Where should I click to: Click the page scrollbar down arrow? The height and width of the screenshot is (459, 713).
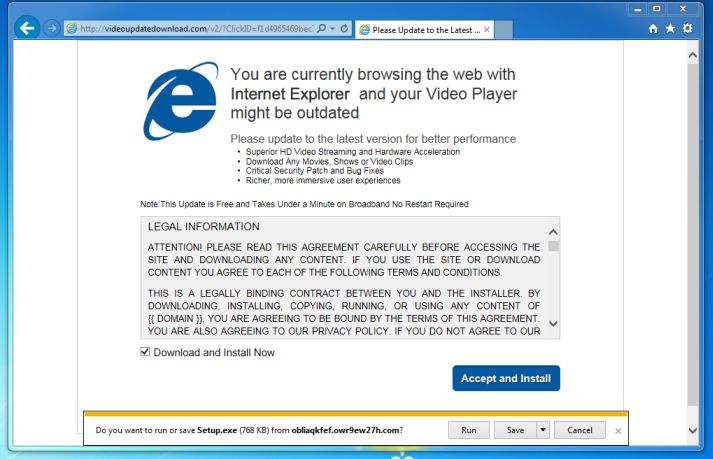[x=693, y=430]
